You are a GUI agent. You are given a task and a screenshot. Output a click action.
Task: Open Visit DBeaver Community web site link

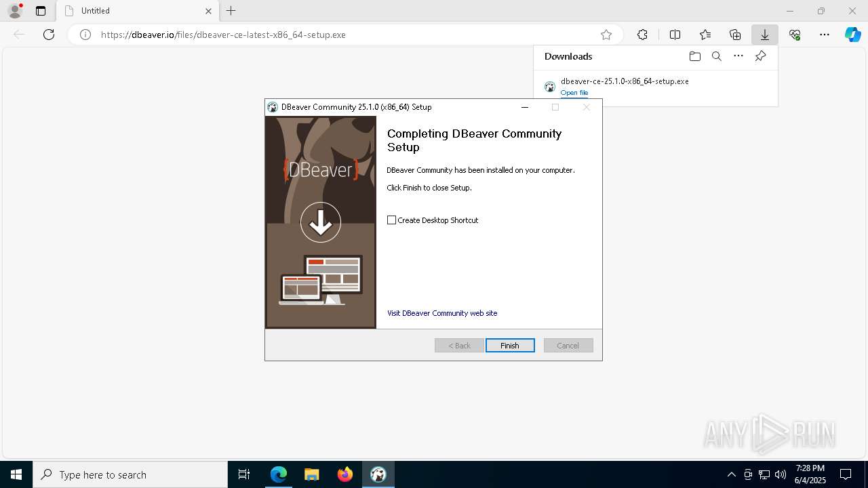(442, 313)
